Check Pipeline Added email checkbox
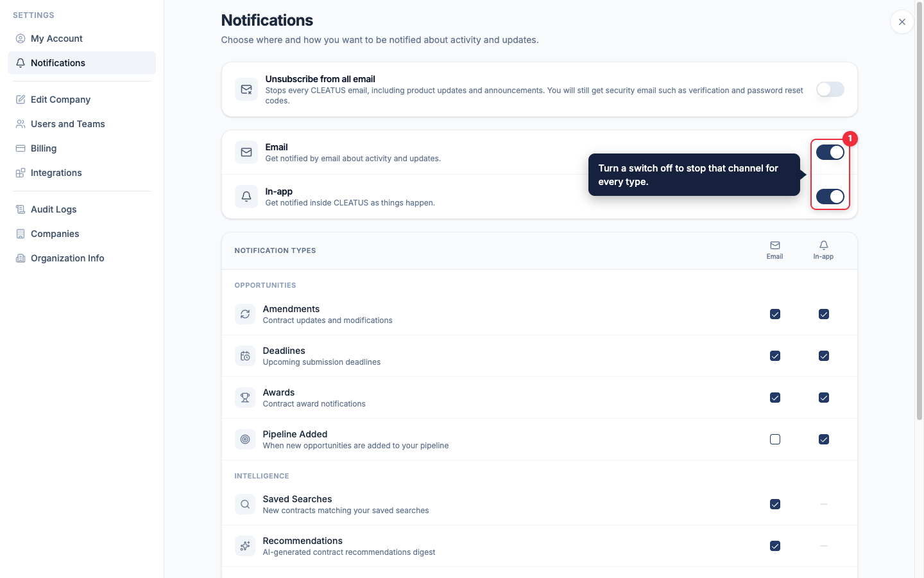The width and height of the screenshot is (924, 578). [775, 439]
